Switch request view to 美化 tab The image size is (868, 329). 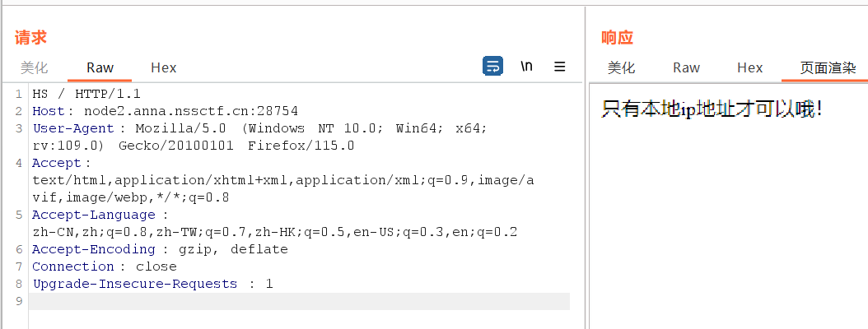coord(35,67)
